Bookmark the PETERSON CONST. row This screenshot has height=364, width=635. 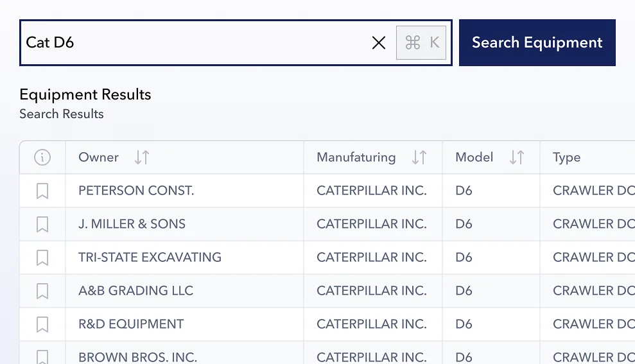[x=42, y=191]
